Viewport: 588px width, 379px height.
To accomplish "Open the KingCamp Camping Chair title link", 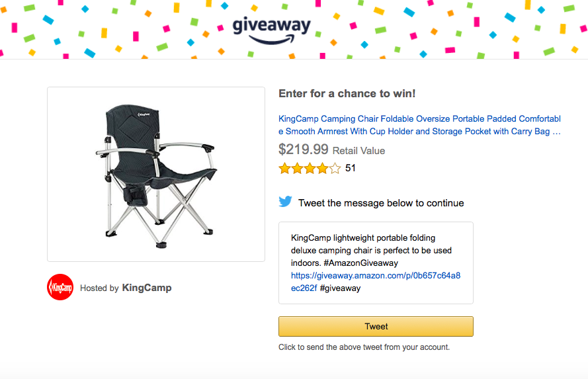I will (419, 125).
